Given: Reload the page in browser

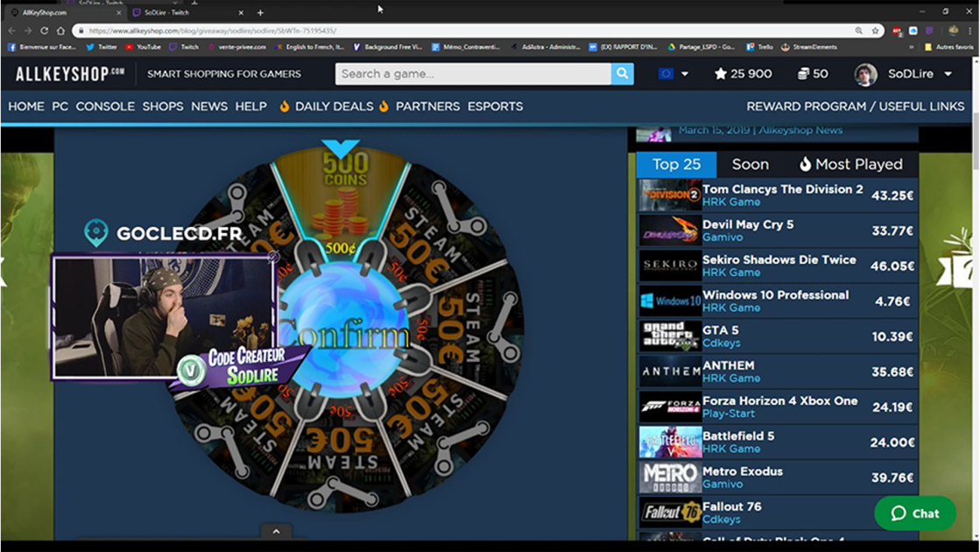Looking at the screenshot, I should 44,31.
